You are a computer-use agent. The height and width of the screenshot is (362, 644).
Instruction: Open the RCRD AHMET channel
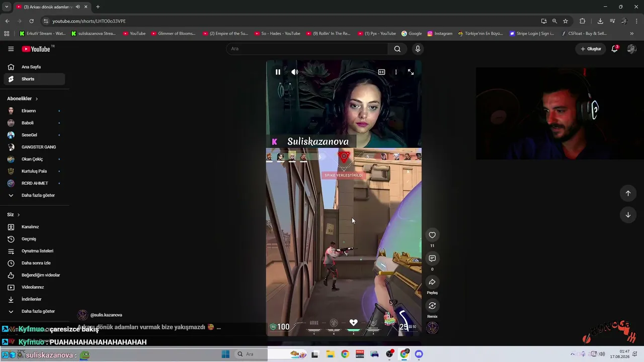click(x=34, y=183)
